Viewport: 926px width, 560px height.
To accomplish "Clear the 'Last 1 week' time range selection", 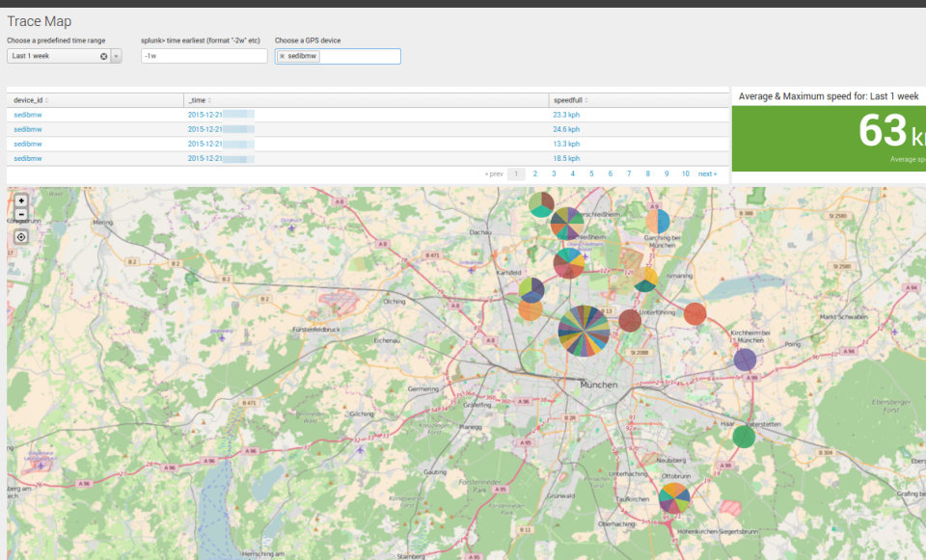I will click(x=104, y=56).
